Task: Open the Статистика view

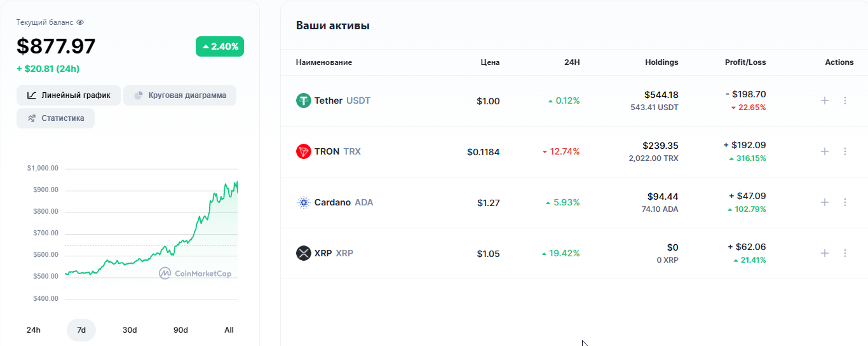Action: pos(56,118)
